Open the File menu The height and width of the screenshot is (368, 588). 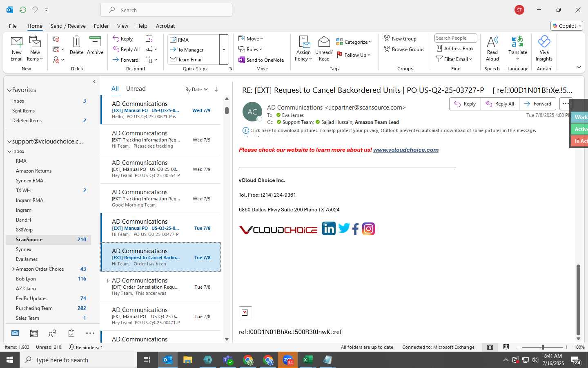click(x=13, y=26)
